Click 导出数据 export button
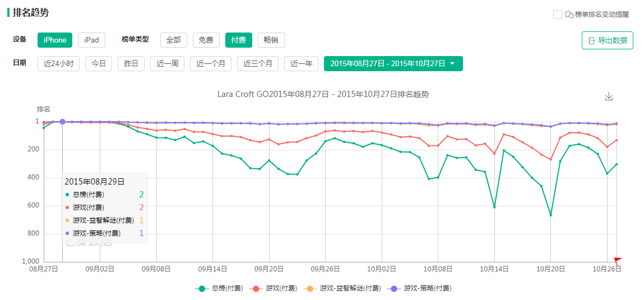This screenshot has height=300, width=644. (608, 40)
